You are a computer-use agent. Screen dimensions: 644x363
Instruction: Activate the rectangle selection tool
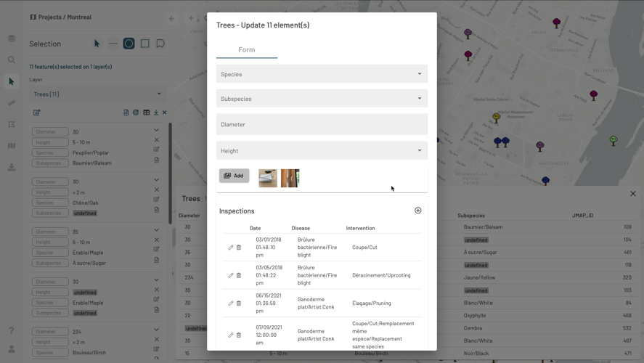tap(144, 44)
